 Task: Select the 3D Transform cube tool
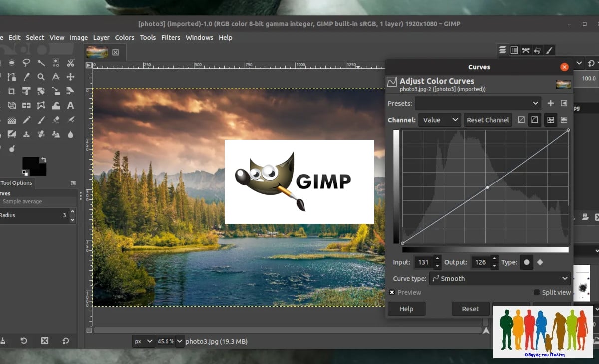point(12,105)
